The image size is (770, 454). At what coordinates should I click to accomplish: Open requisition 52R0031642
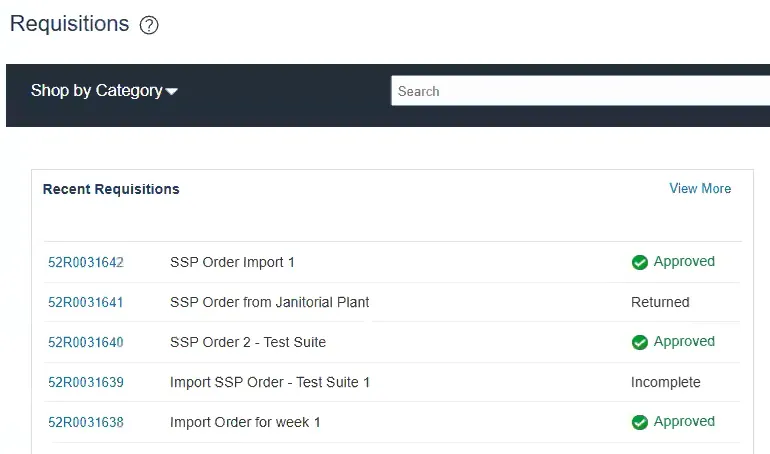pyautogui.click(x=86, y=262)
